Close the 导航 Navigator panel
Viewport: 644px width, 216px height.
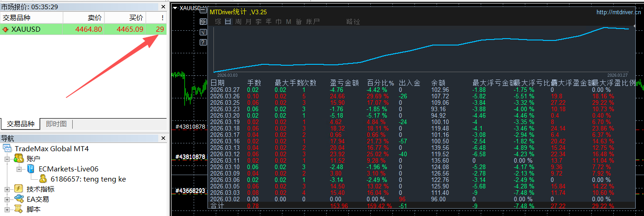162,138
